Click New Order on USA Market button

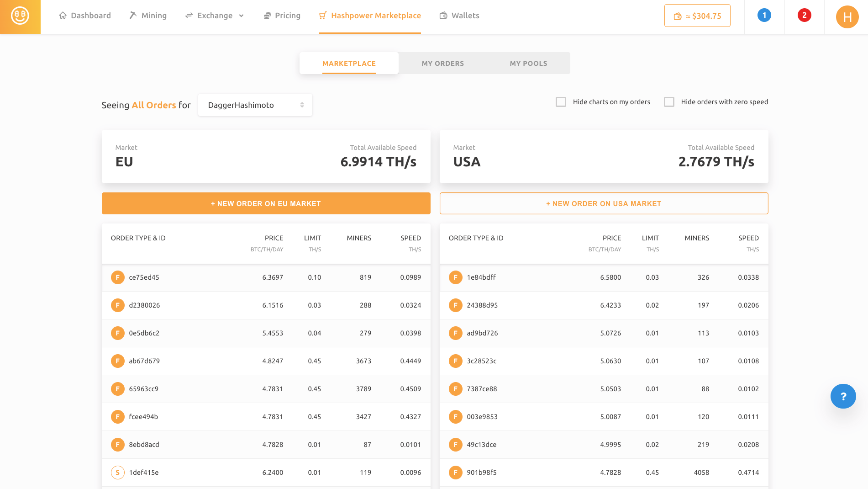click(604, 203)
